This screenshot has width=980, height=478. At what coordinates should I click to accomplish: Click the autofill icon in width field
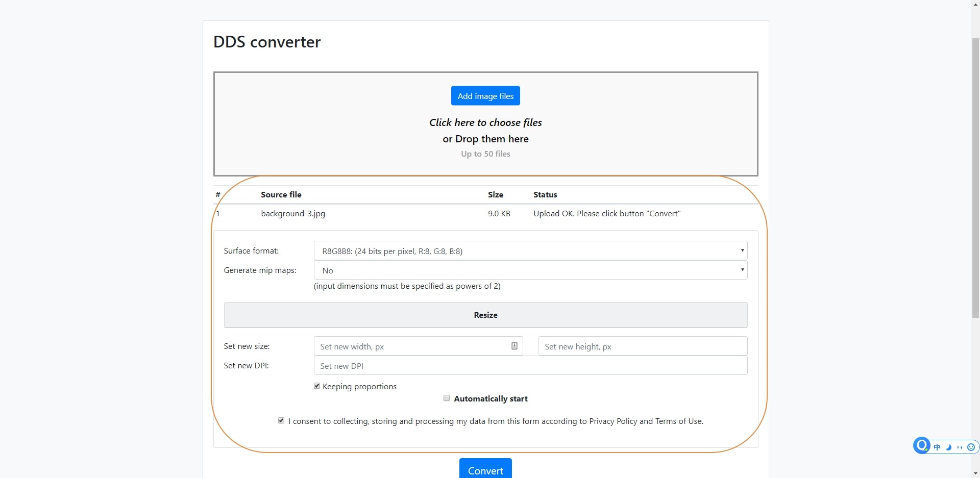[x=514, y=346]
